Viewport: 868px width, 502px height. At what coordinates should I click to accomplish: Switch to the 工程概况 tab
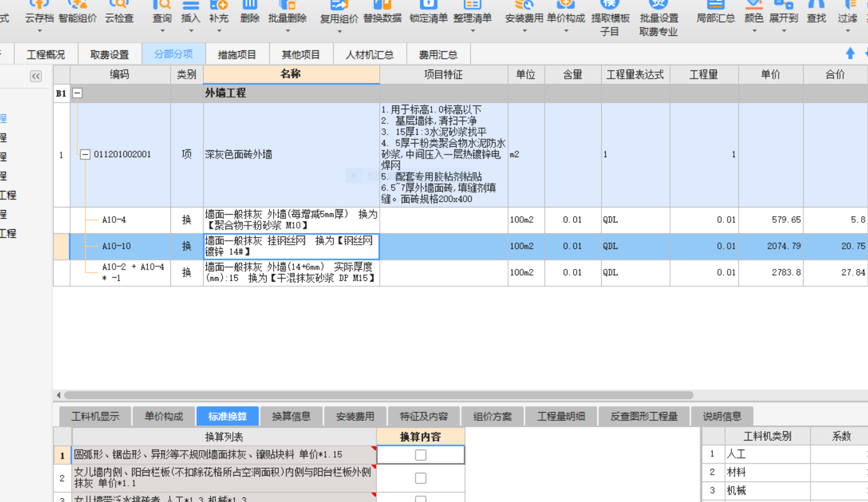pos(45,54)
